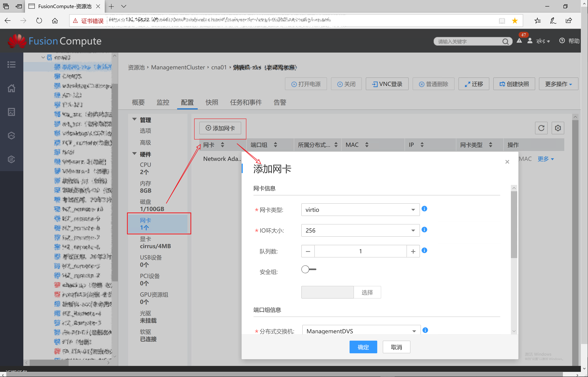This screenshot has height=377, width=588.
Task: Click the 确定 button in dialog
Action: 363,347
